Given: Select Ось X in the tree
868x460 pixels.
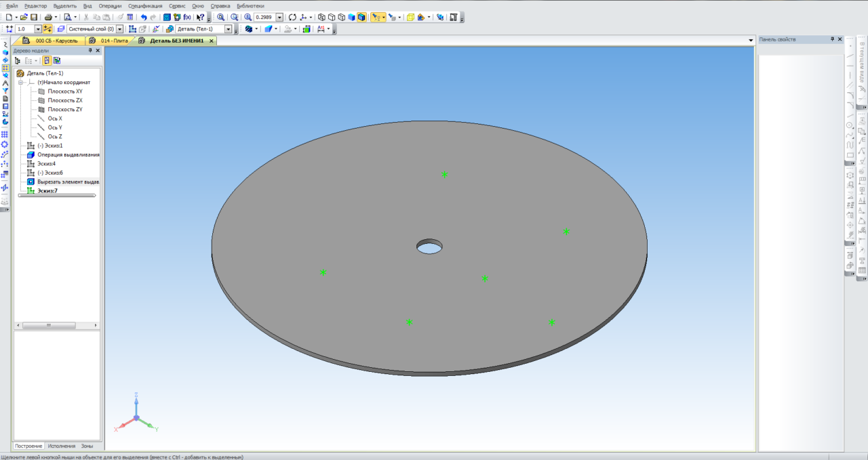Looking at the screenshot, I should pyautogui.click(x=55, y=119).
